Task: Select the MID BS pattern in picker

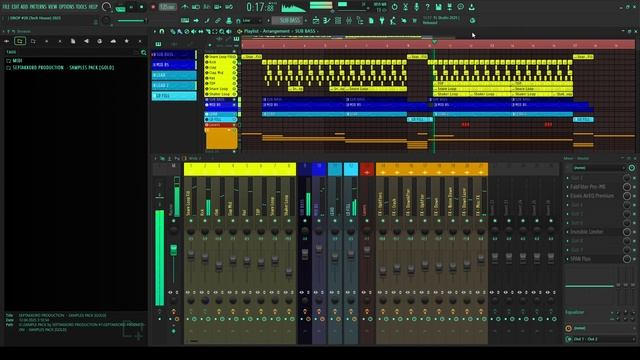Action: (174, 64)
